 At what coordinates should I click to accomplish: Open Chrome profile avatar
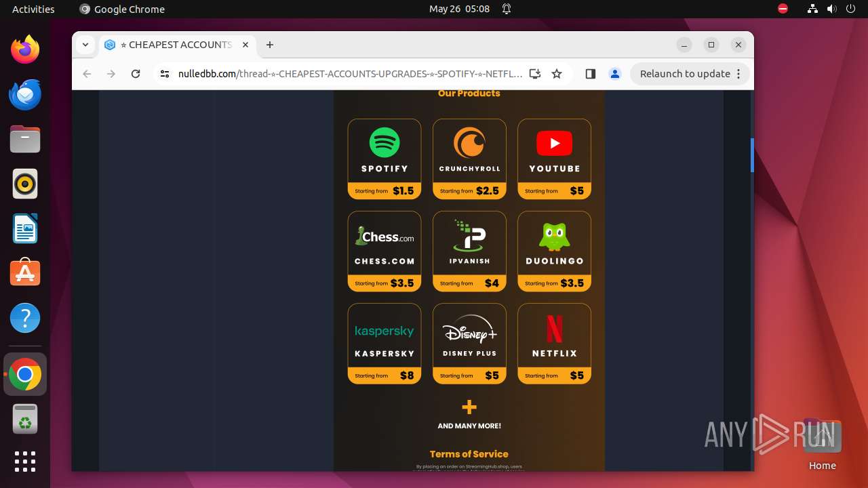pyautogui.click(x=615, y=74)
